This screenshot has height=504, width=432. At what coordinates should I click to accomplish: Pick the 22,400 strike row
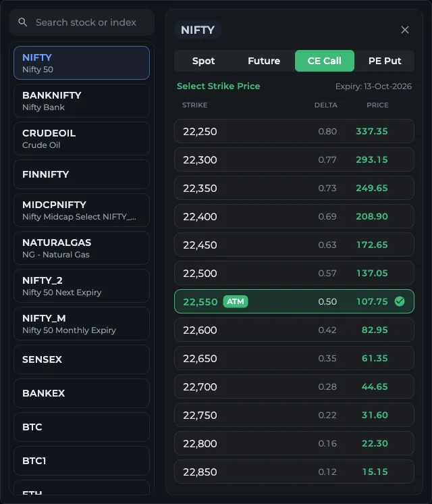coord(294,216)
